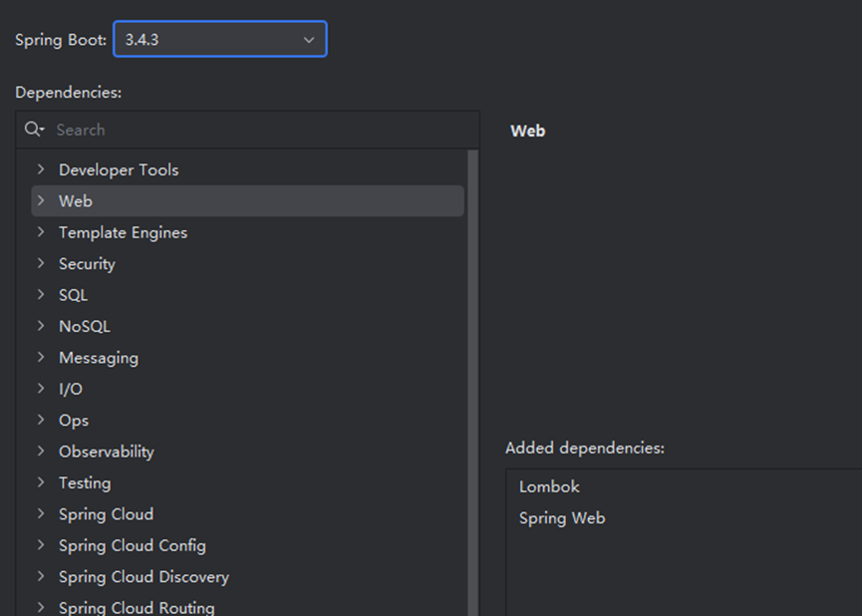Select the Template Engines row

click(247, 232)
